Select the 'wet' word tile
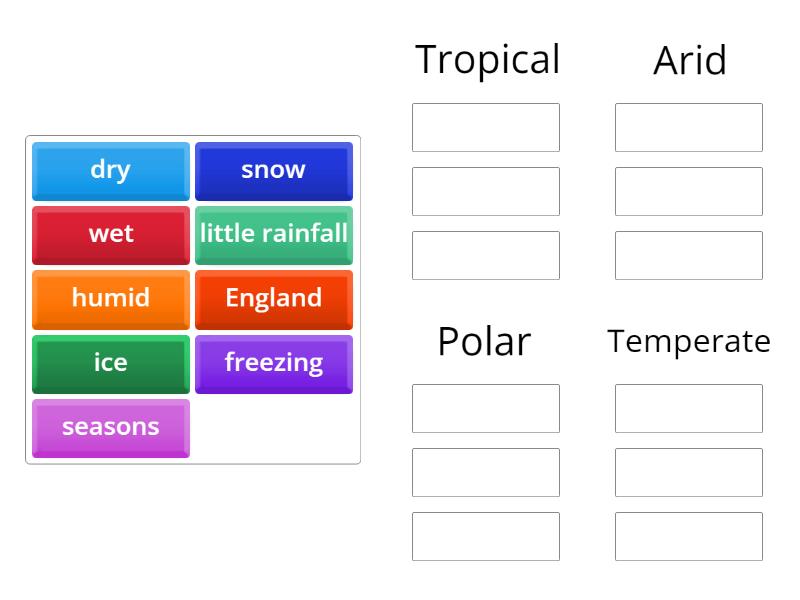 (110, 234)
